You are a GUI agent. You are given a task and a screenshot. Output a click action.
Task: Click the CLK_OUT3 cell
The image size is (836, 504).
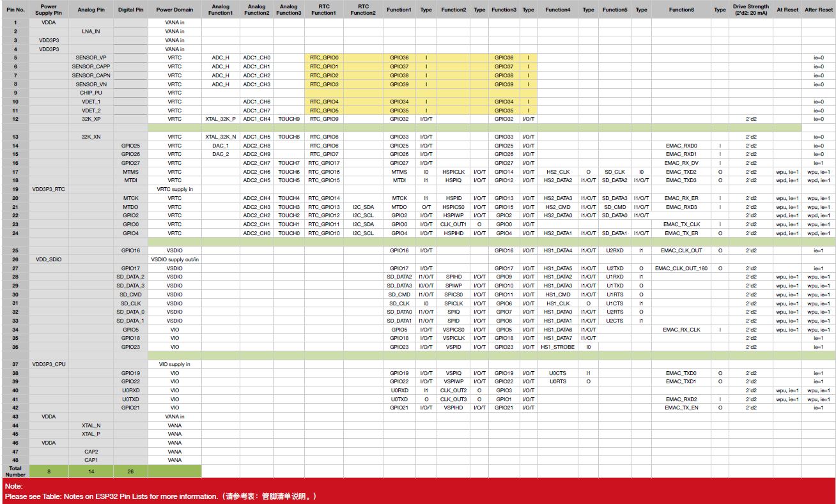click(453, 399)
